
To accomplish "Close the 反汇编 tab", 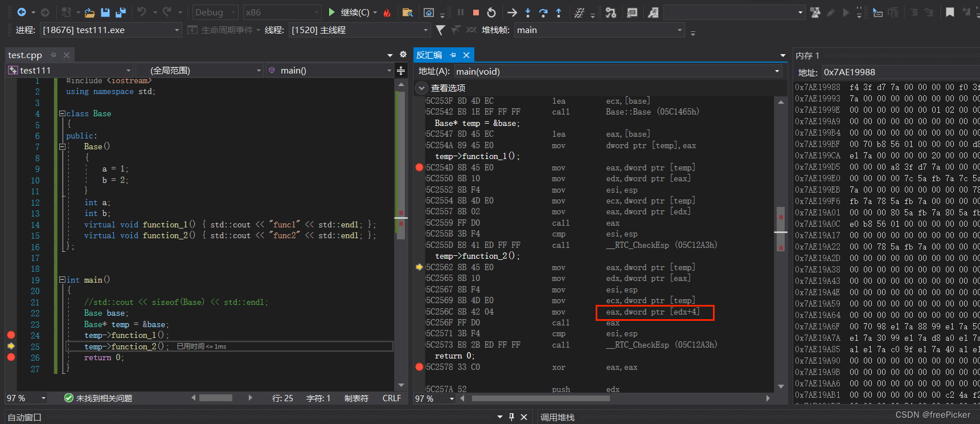I will pyautogui.click(x=466, y=55).
